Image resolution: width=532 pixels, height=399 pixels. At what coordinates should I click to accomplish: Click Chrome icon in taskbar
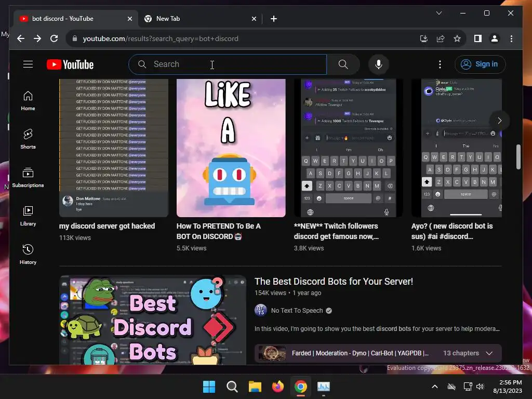pos(301,387)
